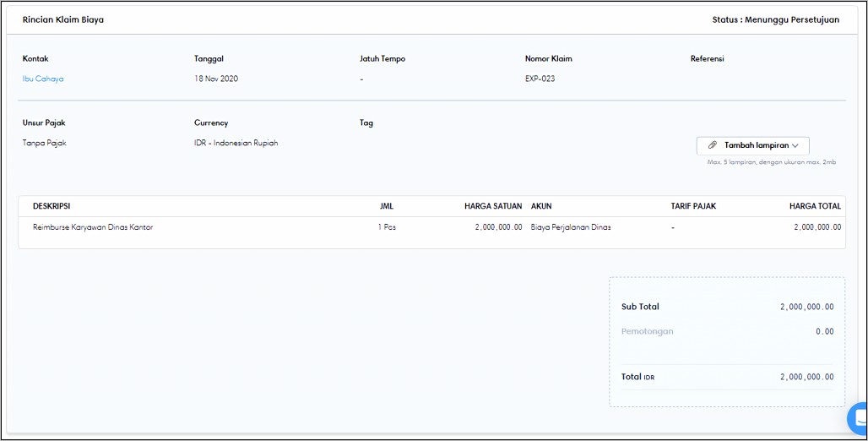Click the Jatuh Tempo label
The width and height of the screenshot is (868, 441).
[x=382, y=59]
